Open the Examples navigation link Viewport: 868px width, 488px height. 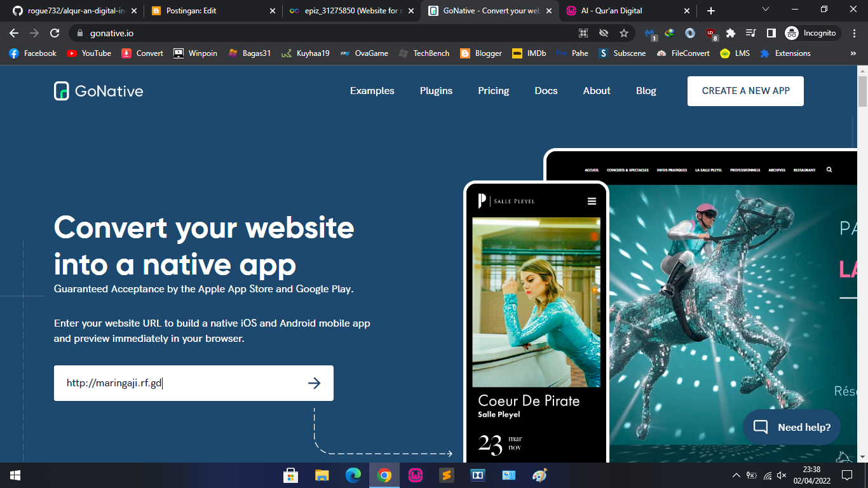[x=372, y=91]
